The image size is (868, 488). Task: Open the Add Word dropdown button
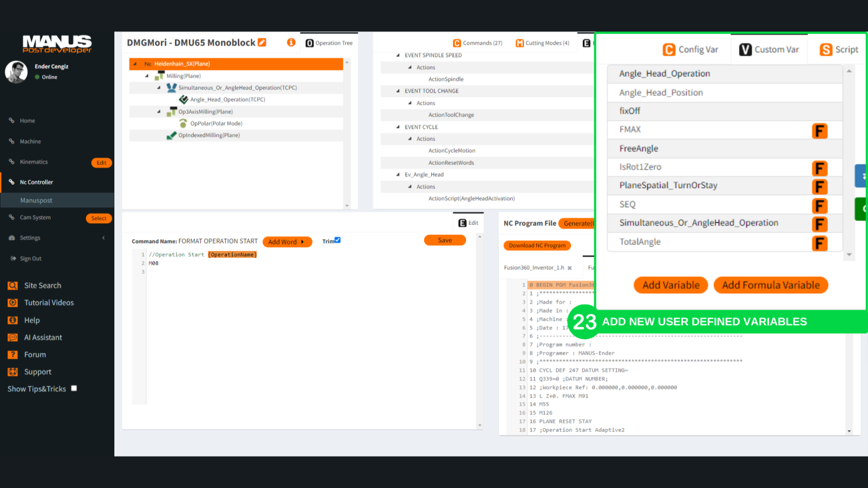coord(286,242)
